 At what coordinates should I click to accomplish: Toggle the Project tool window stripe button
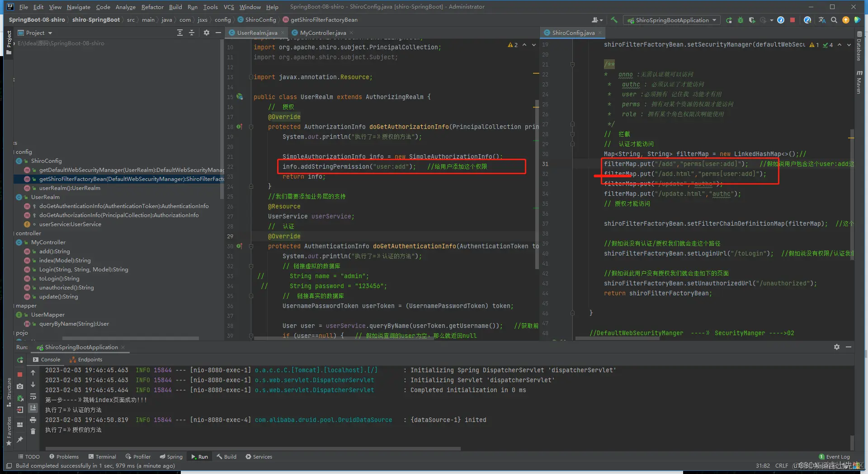coord(9,42)
